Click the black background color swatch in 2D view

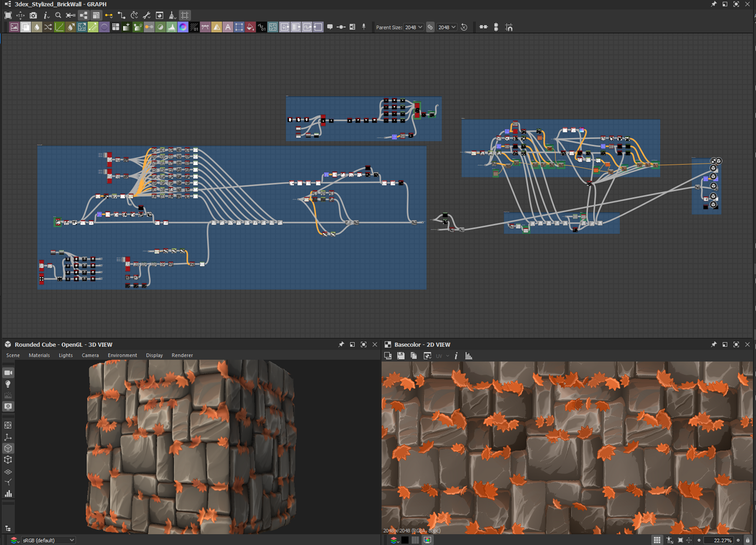pyautogui.click(x=405, y=540)
